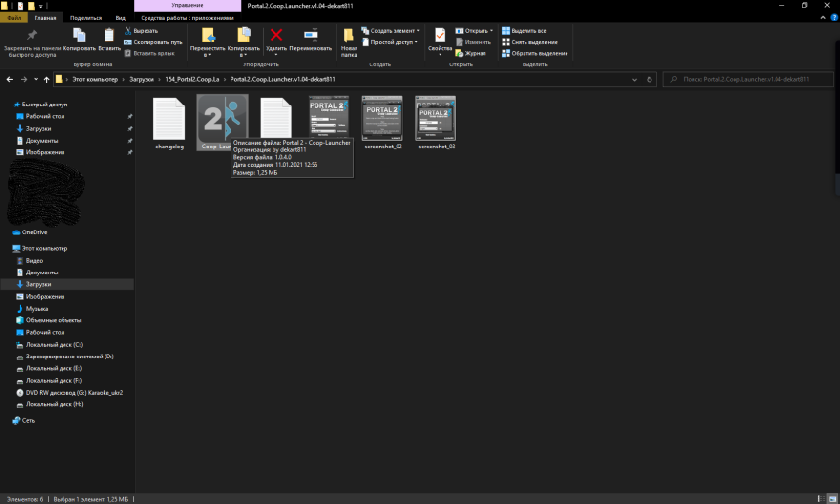Open the Журнал history item
The width and height of the screenshot is (840, 504).
coord(471,53)
